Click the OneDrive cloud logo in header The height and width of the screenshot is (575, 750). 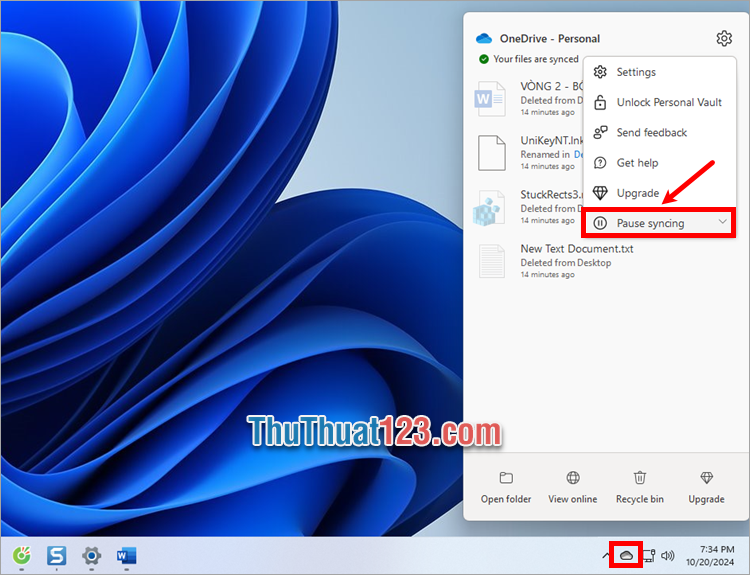484,38
